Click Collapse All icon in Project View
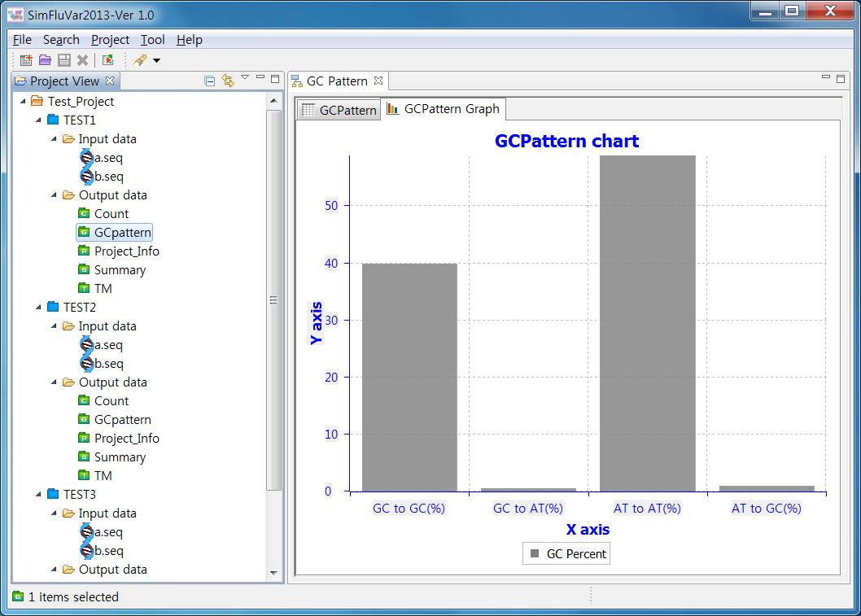Image resolution: width=861 pixels, height=616 pixels. pos(209,81)
